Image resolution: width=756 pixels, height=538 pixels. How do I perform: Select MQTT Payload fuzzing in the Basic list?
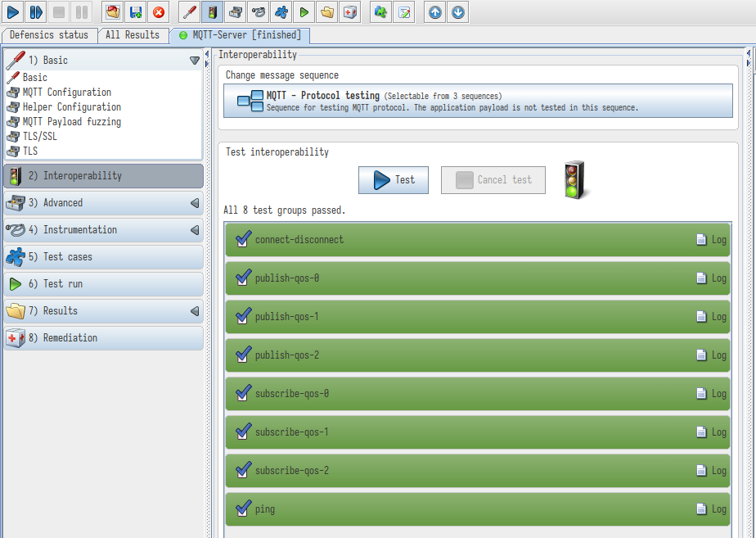72,121
